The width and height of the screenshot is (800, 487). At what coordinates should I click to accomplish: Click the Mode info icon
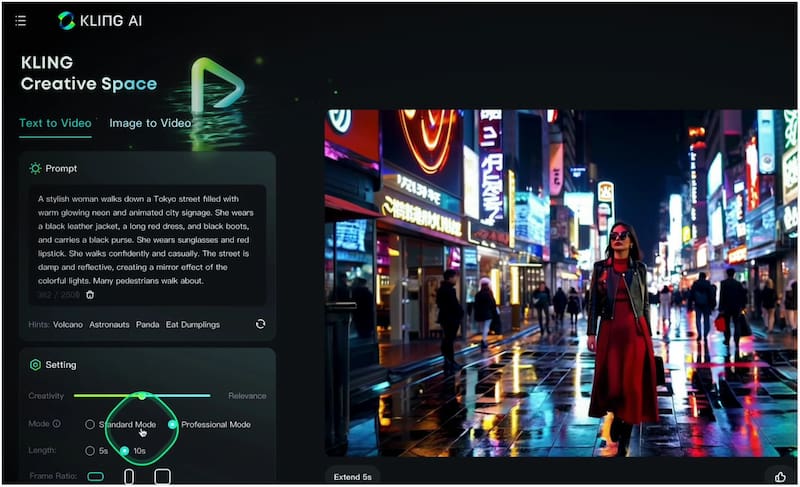coord(57,423)
